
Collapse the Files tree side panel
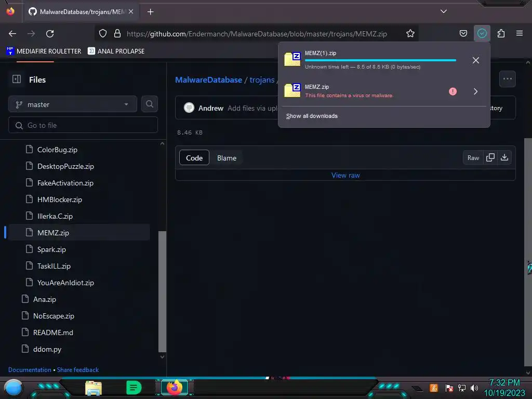(x=17, y=79)
